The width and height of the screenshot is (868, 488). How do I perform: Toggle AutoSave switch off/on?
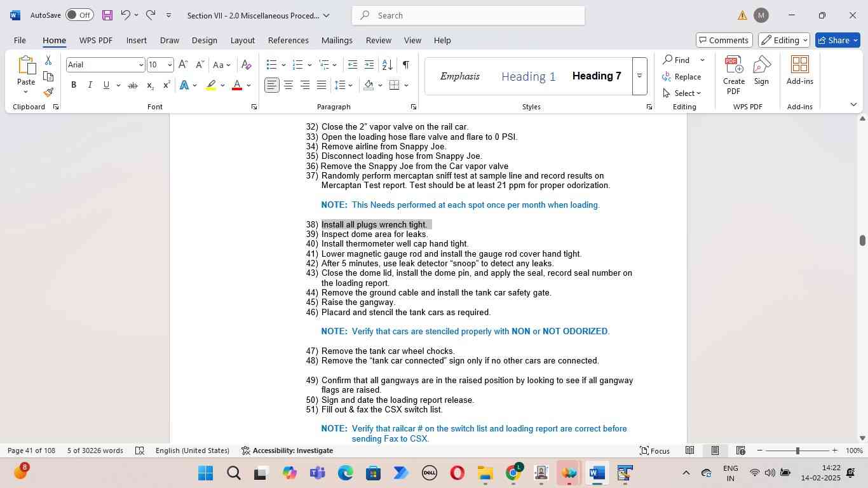79,15
